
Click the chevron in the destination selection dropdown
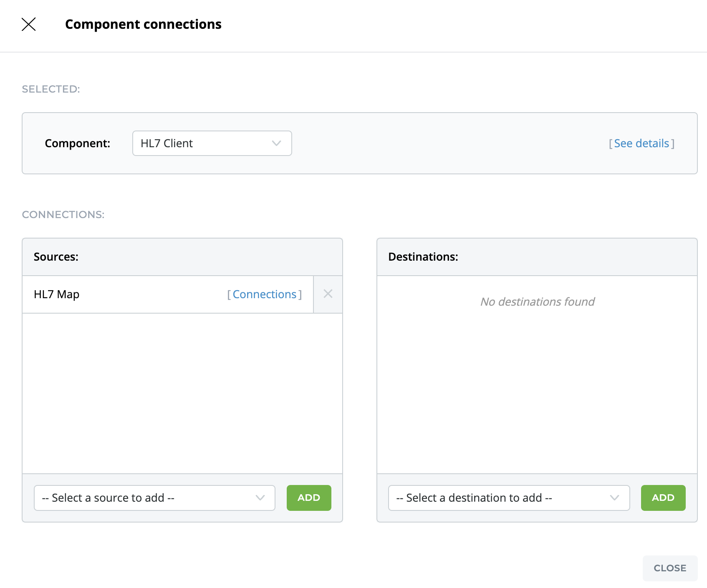tap(614, 498)
